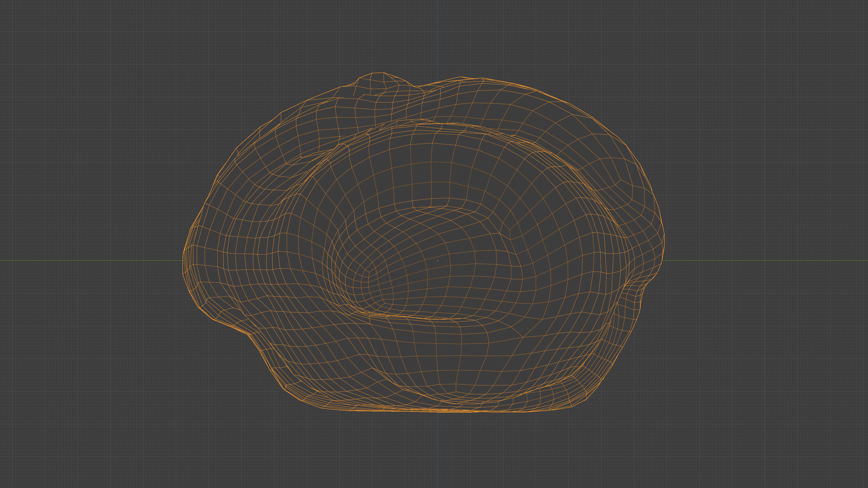Select the orange wireframe mesh object
The height and width of the screenshot is (488, 868).
[423, 242]
